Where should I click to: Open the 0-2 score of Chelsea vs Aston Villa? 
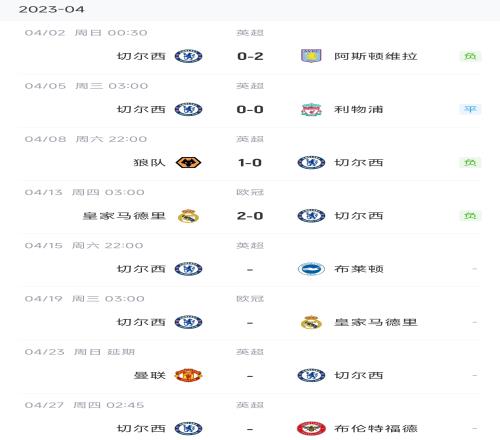pos(250,56)
